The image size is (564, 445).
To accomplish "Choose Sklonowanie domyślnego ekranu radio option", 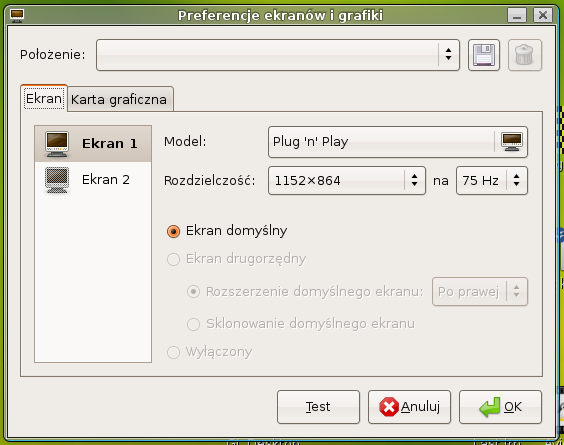I will 193,324.
